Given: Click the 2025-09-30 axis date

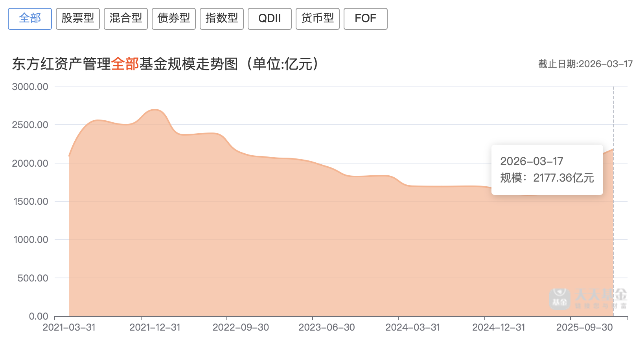Looking at the screenshot, I should click(x=584, y=327).
